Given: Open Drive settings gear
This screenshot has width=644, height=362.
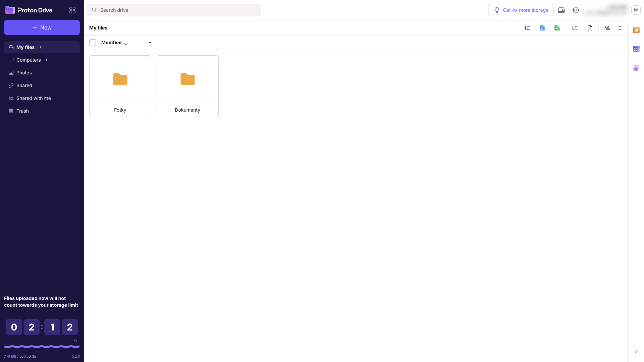Looking at the screenshot, I should coord(576,10).
